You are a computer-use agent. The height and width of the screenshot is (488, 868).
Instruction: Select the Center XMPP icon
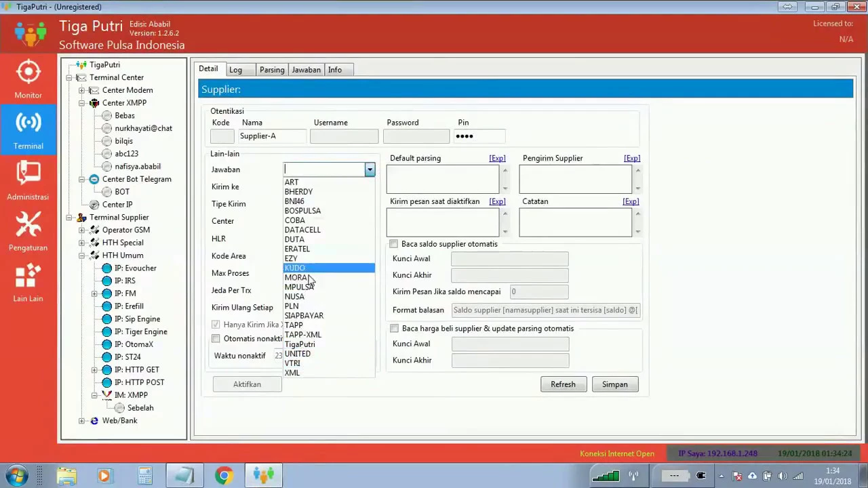[94, 103]
